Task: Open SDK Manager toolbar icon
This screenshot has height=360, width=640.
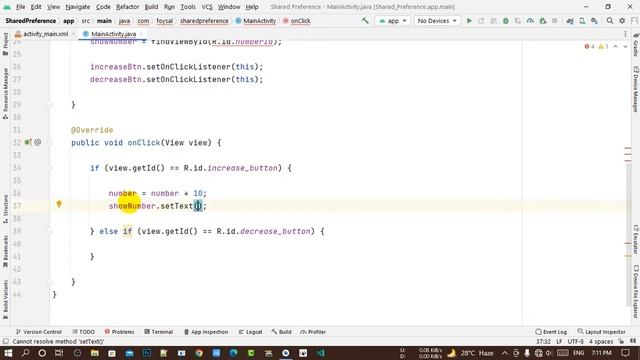Action: click(594, 20)
